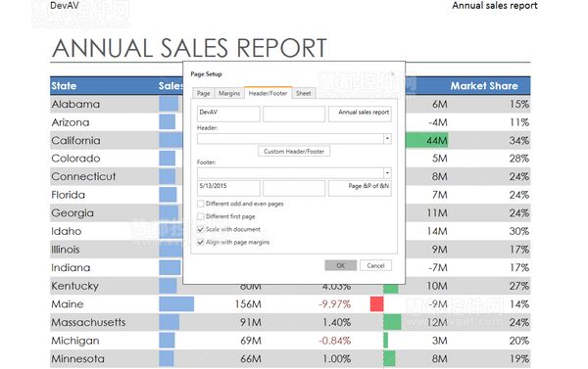Click the DevAV header left preview box
The height and width of the screenshot is (369, 588).
228,114
